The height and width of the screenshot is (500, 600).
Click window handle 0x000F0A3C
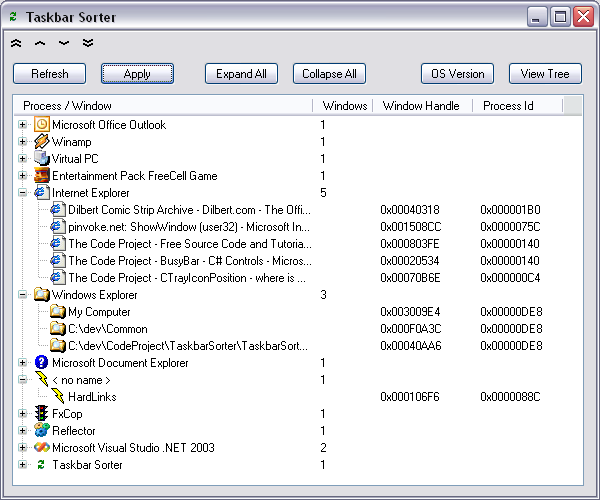pyautogui.click(x=411, y=329)
